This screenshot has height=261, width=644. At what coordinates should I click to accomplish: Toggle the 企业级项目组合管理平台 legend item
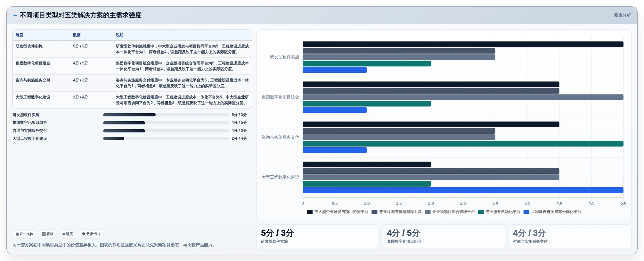point(450,212)
